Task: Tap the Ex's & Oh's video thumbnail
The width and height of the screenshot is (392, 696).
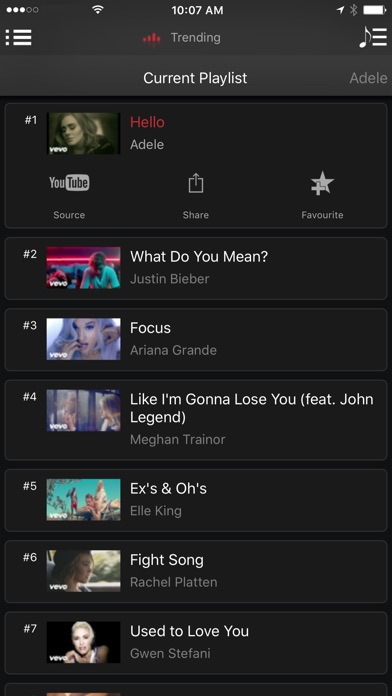Action: click(83, 499)
